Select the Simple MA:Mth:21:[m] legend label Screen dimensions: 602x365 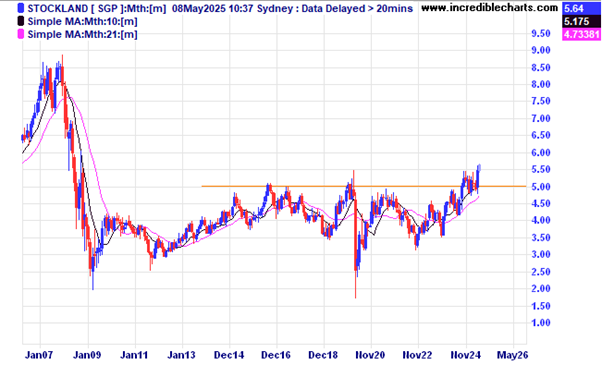coord(83,34)
